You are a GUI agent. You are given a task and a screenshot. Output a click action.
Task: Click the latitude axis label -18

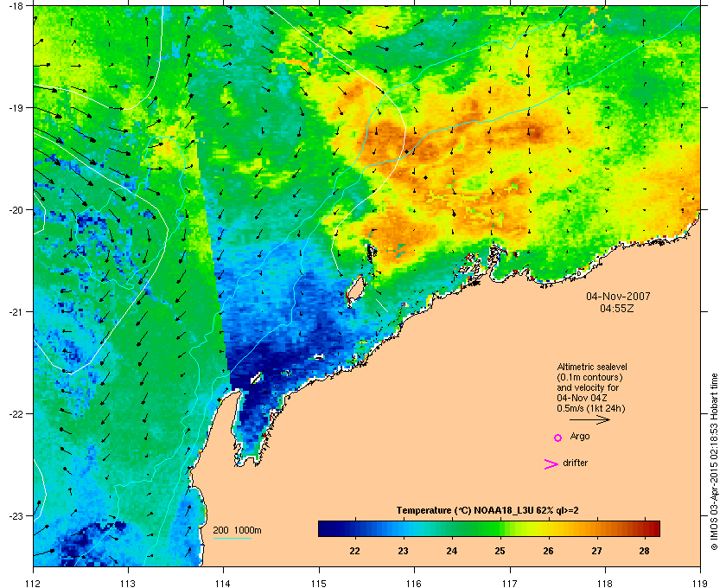(x=16, y=6)
